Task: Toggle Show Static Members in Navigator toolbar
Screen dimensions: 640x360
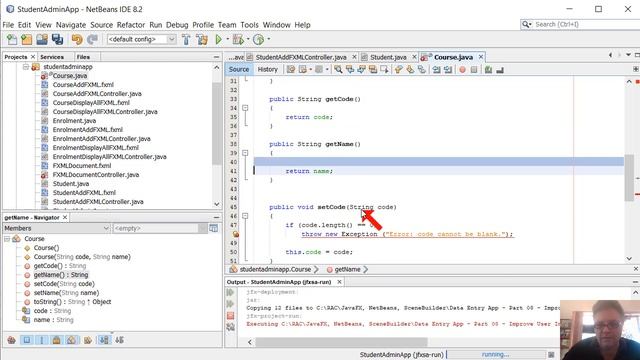Action: [x=42, y=340]
